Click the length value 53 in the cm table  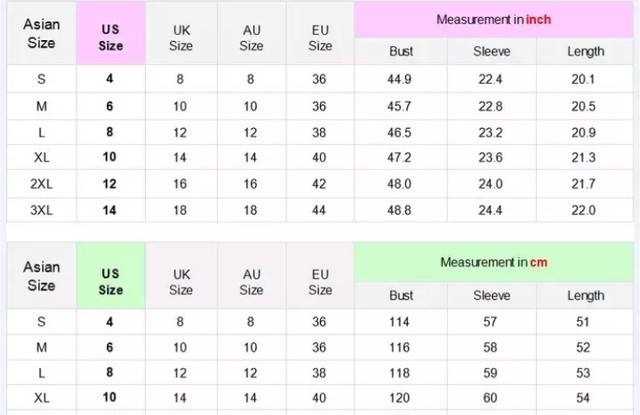pos(583,373)
